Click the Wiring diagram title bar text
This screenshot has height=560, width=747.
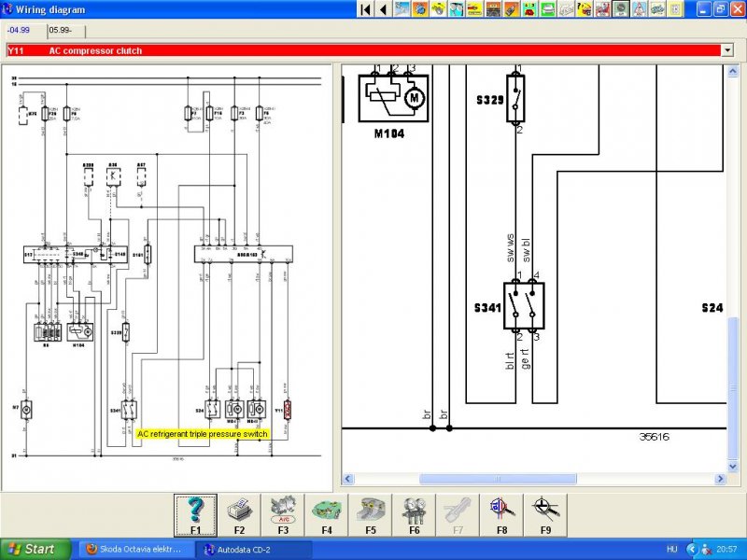click(x=50, y=9)
